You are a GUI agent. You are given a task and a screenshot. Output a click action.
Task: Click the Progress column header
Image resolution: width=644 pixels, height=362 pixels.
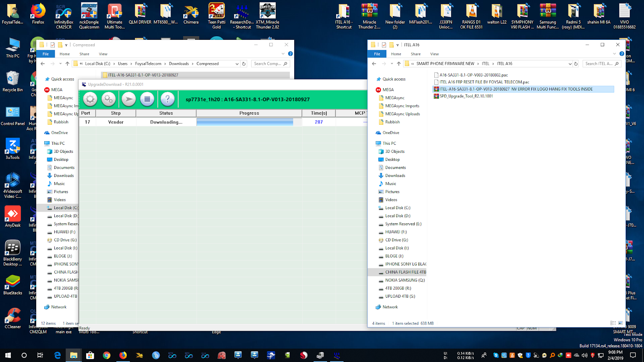249,113
